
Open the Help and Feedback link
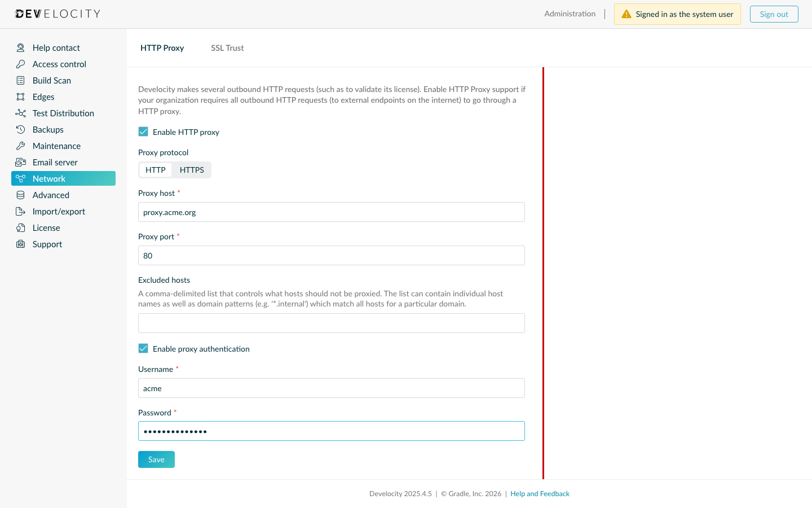tap(540, 493)
